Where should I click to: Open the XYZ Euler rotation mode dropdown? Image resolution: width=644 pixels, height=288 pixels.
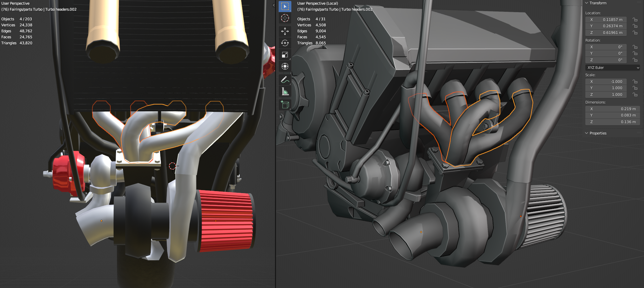click(x=613, y=68)
